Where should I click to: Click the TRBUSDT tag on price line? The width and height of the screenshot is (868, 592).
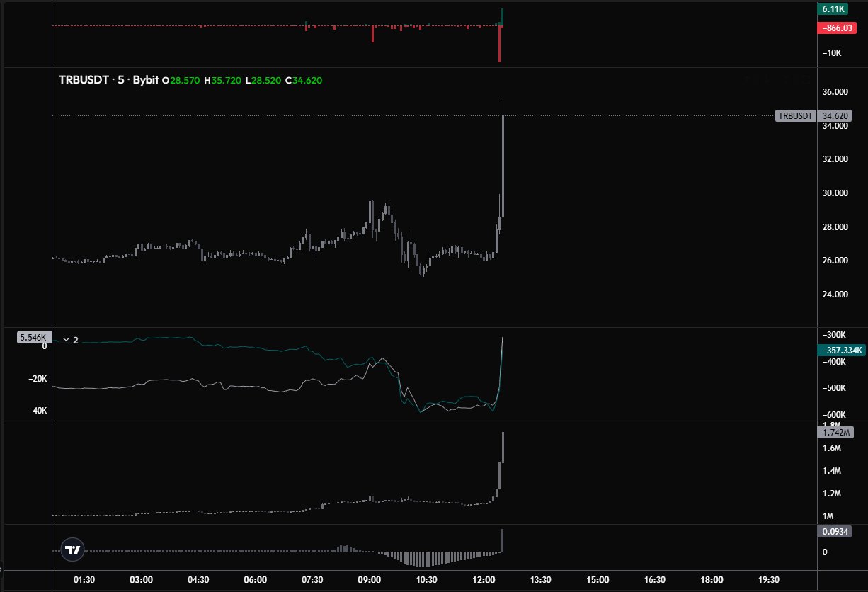[795, 115]
